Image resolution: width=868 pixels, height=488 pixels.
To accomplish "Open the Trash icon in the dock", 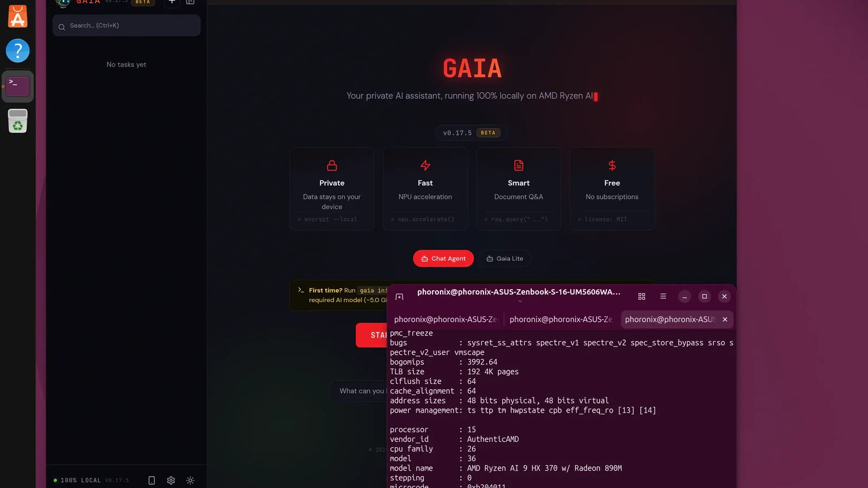I will click(x=18, y=121).
